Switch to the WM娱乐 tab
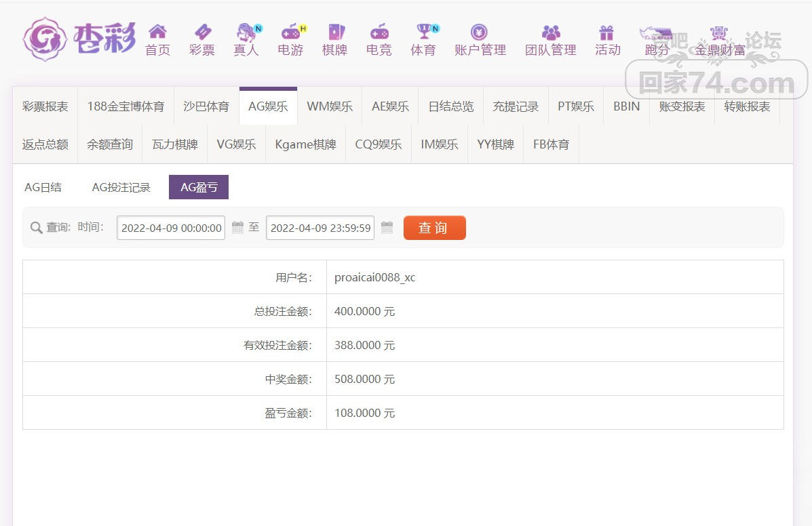 (330, 106)
